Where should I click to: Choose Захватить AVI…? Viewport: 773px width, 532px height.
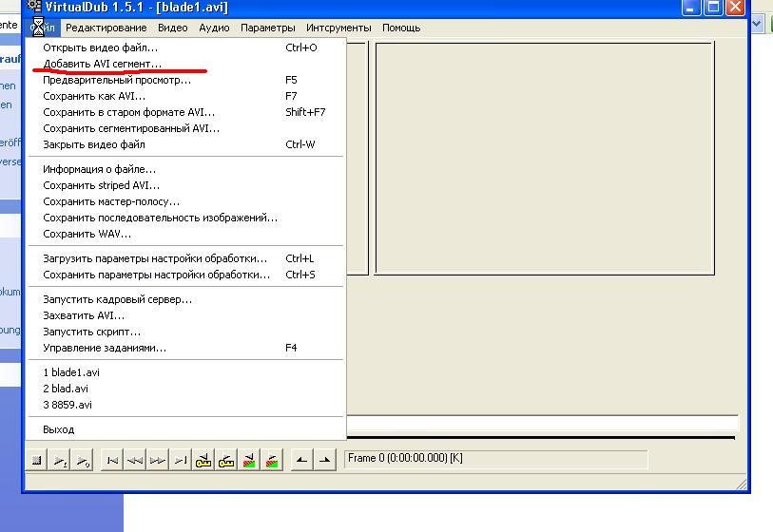tap(185, 315)
